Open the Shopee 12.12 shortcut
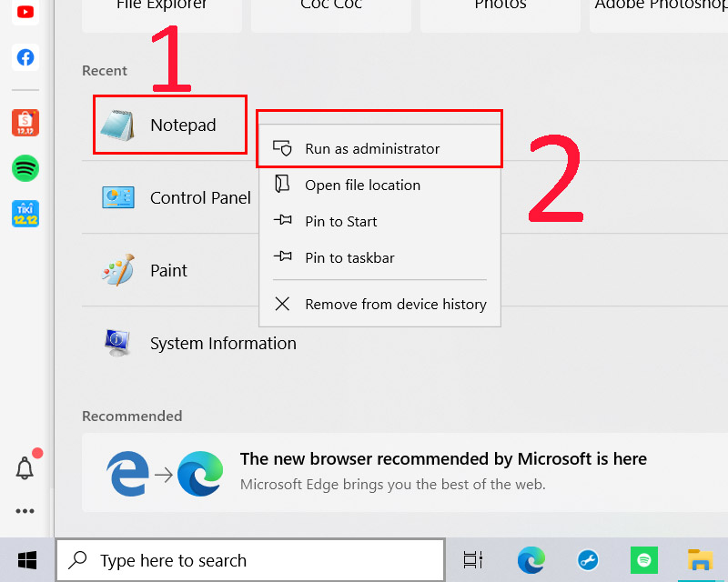 25,122
